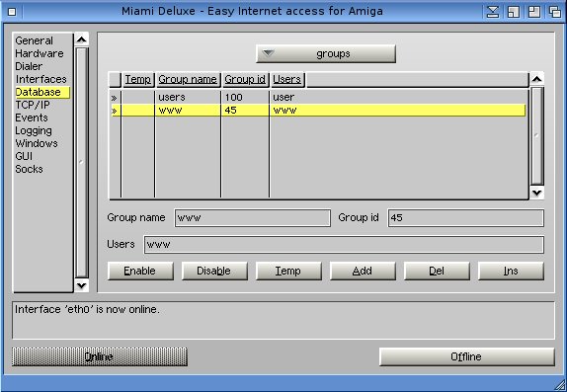Focus the Group name input field

coord(253,218)
